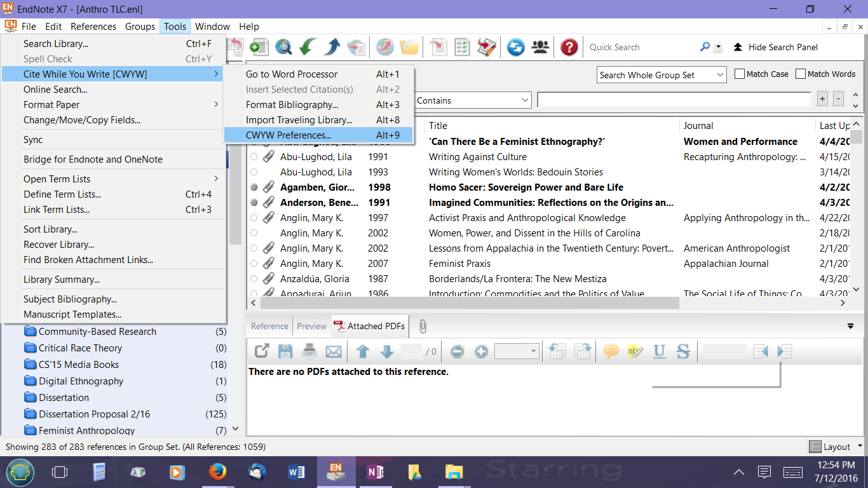Image resolution: width=868 pixels, height=488 pixels.
Task: Click the PDF Zoom Out minus icon
Action: pyautogui.click(x=457, y=351)
